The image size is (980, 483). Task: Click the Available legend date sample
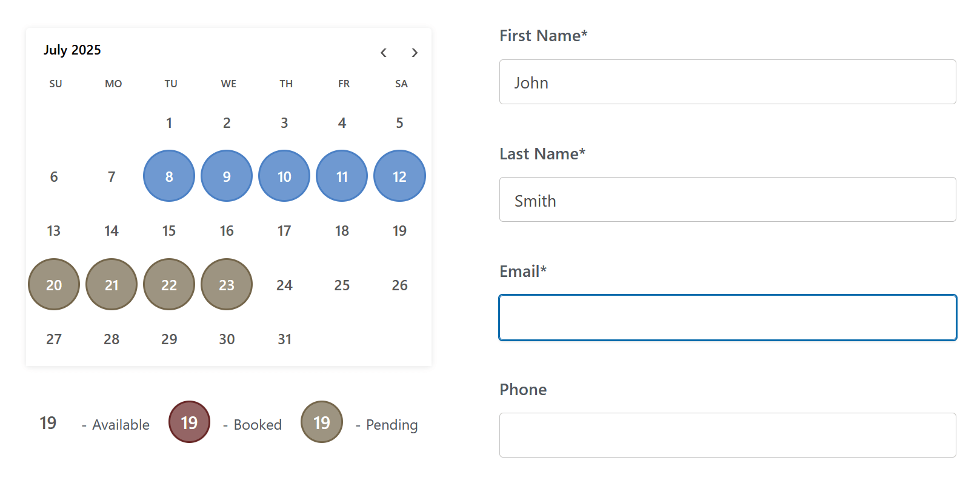point(48,422)
